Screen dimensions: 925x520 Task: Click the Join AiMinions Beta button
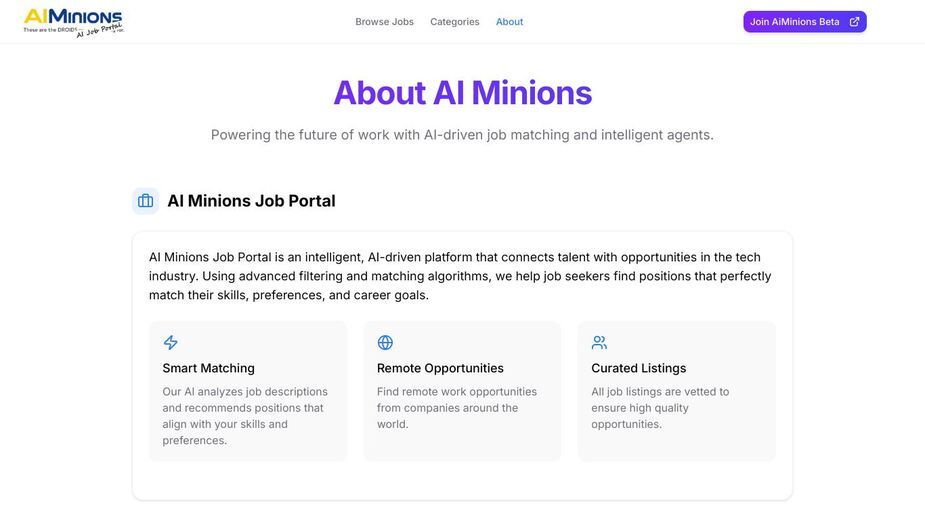(805, 22)
